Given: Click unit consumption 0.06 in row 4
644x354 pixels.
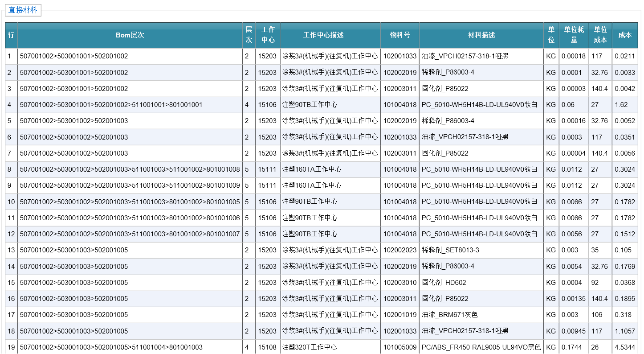Looking at the screenshot, I should [568, 105].
